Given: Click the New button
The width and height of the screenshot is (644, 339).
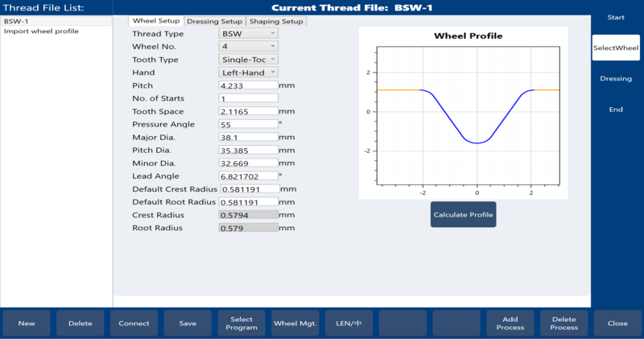Looking at the screenshot, I should (x=27, y=324).
